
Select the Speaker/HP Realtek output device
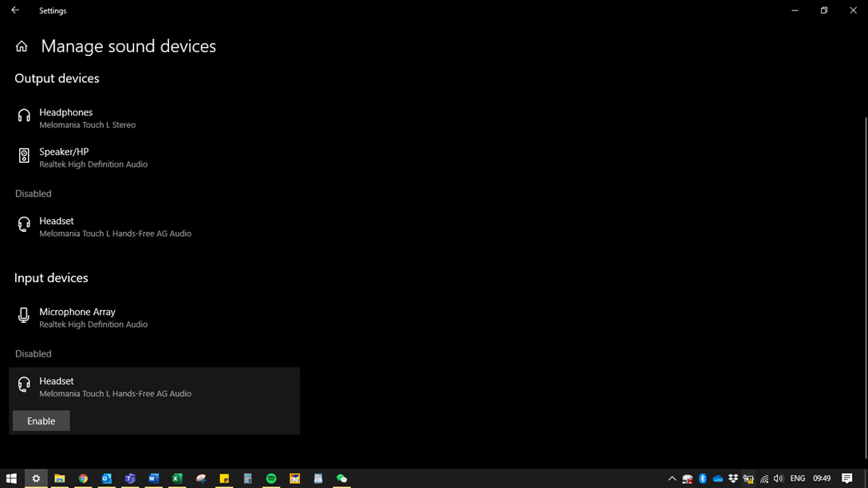tap(93, 157)
